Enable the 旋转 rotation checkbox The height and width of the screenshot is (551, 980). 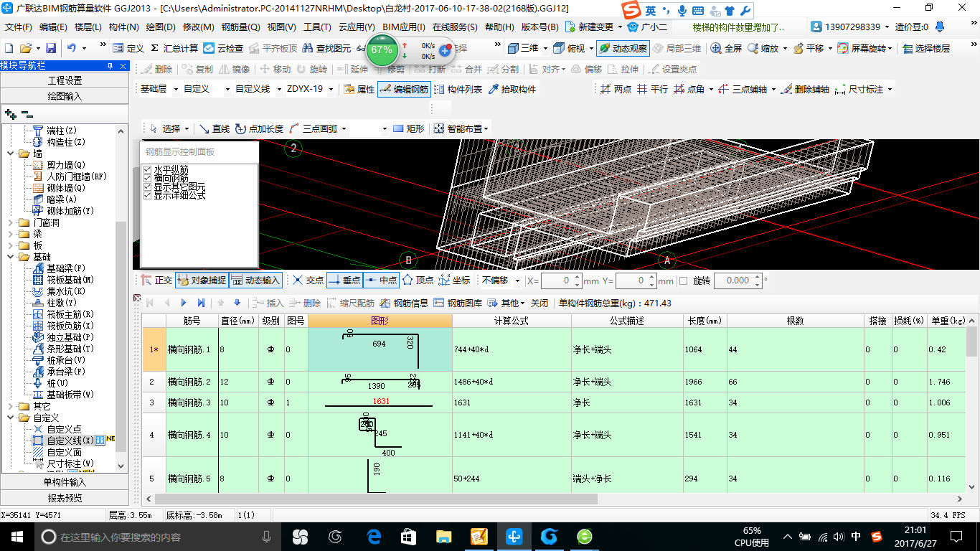tap(683, 281)
